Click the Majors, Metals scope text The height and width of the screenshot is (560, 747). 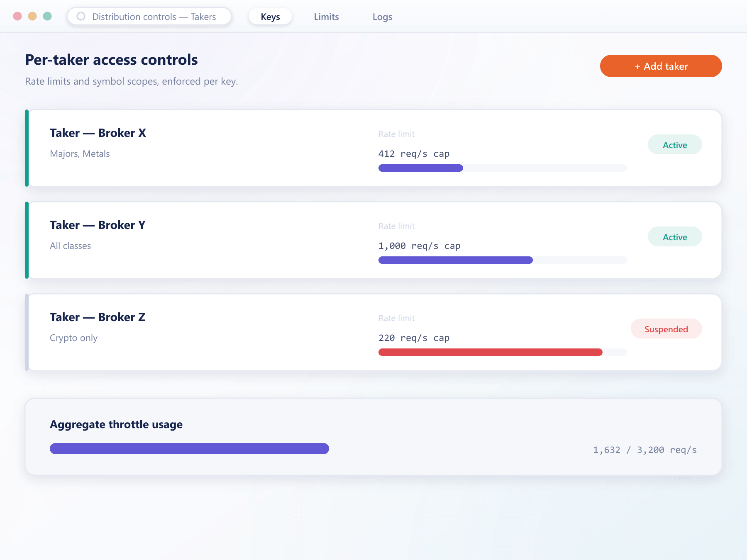point(80,153)
